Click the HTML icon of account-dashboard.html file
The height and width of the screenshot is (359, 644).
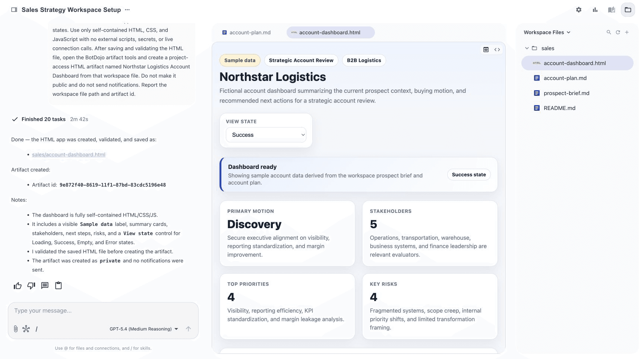click(x=537, y=63)
